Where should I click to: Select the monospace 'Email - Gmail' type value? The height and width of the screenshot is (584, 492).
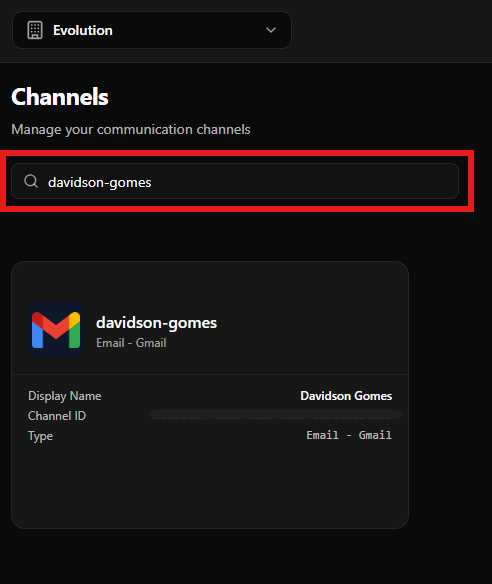[x=349, y=435]
